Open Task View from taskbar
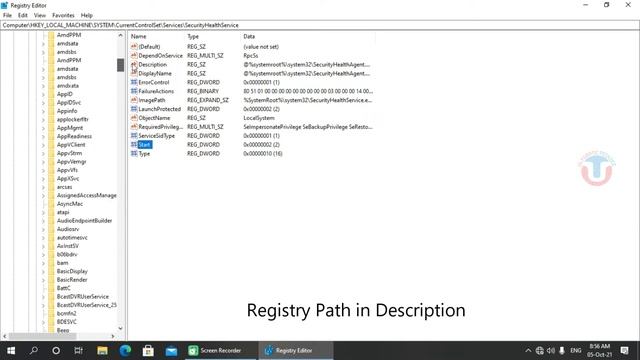640x360 pixels. point(78,351)
